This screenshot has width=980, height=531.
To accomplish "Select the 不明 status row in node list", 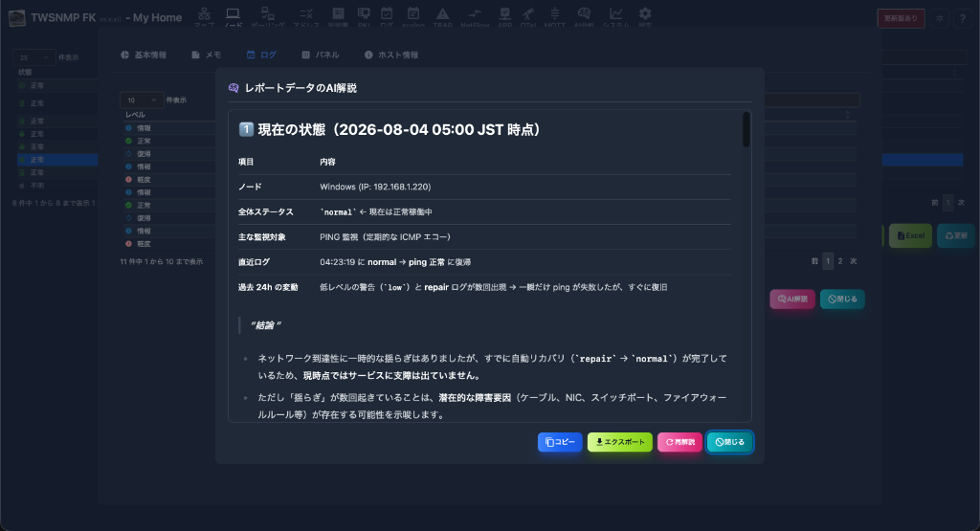I will (x=57, y=186).
